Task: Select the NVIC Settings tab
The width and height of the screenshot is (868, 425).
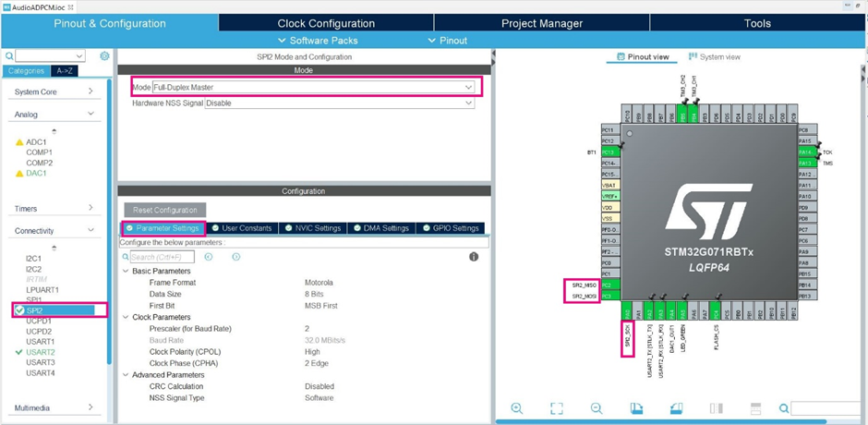Action: [x=313, y=228]
